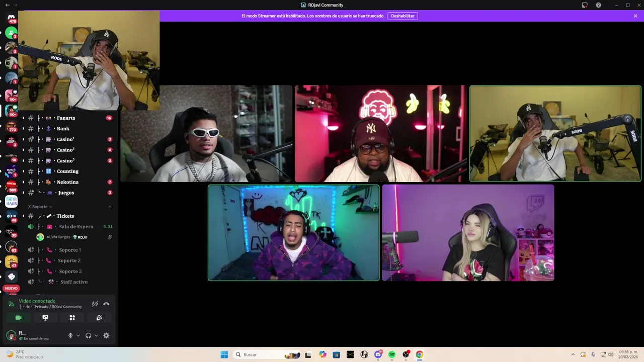Open user settings with the gear icon

[x=106, y=335]
